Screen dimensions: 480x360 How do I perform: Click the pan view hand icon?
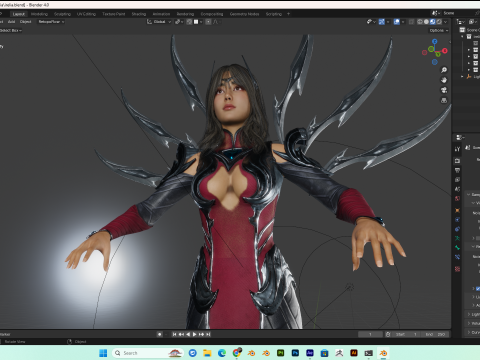coord(444,80)
